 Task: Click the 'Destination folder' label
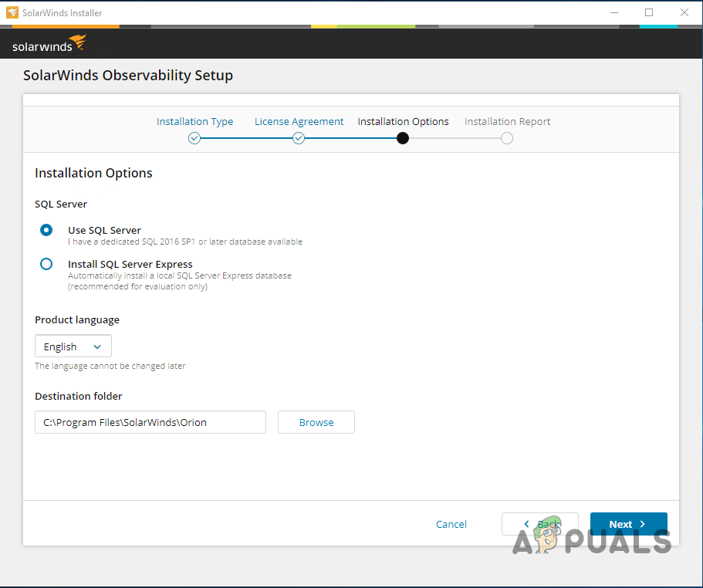(79, 396)
